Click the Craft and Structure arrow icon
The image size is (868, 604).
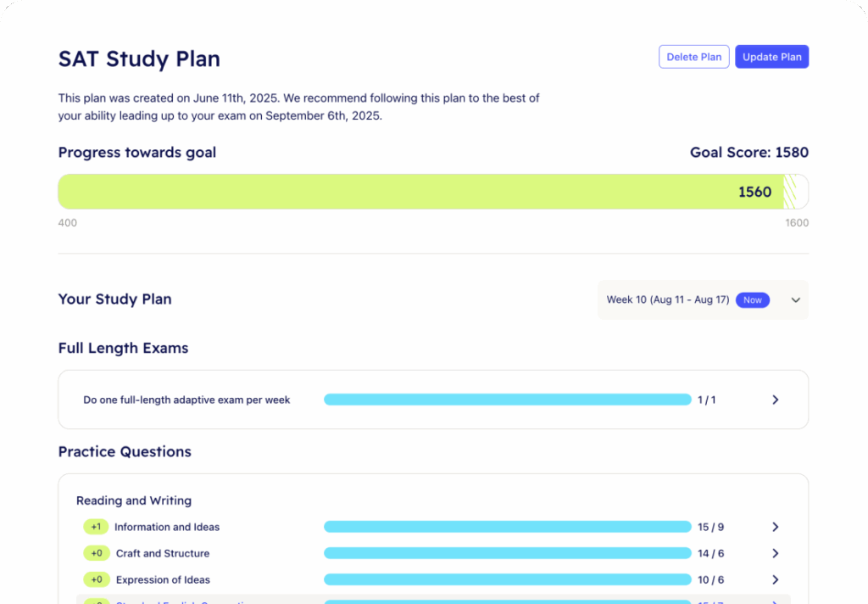[775, 553]
